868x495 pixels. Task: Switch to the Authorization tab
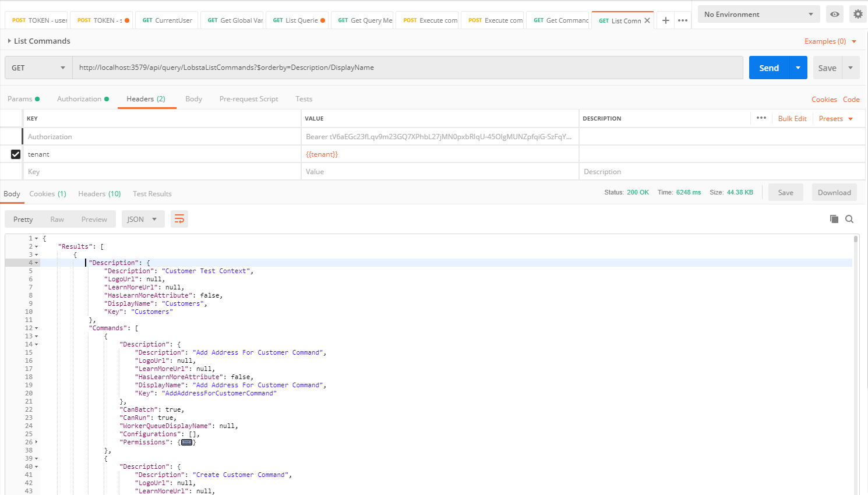tap(79, 99)
